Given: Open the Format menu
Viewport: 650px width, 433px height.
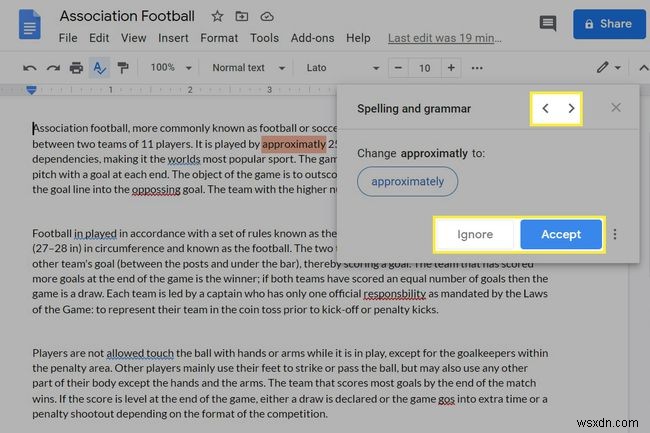Looking at the screenshot, I should tap(219, 38).
